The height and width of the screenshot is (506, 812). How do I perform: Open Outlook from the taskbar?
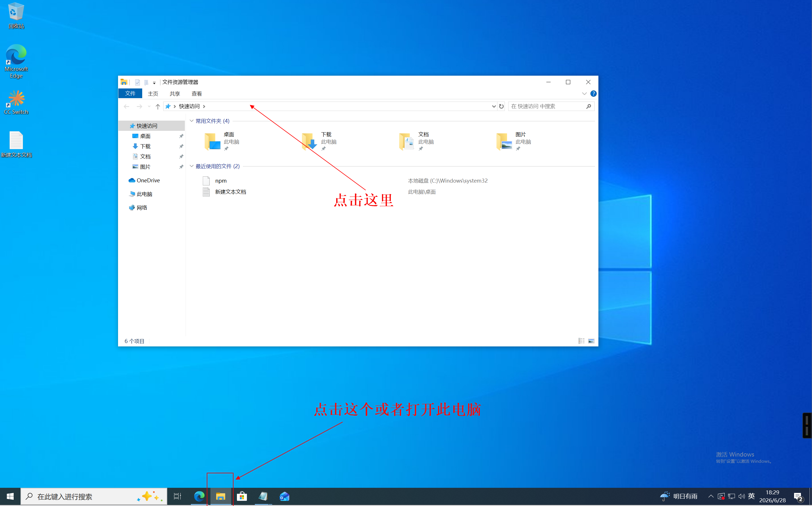(x=285, y=497)
